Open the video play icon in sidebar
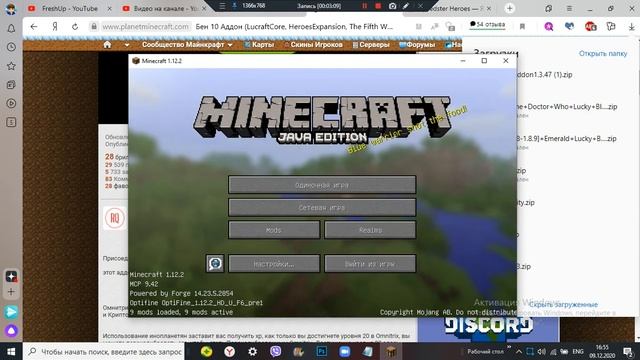Image resolution: width=640 pixels, height=360 pixels. tap(11, 103)
